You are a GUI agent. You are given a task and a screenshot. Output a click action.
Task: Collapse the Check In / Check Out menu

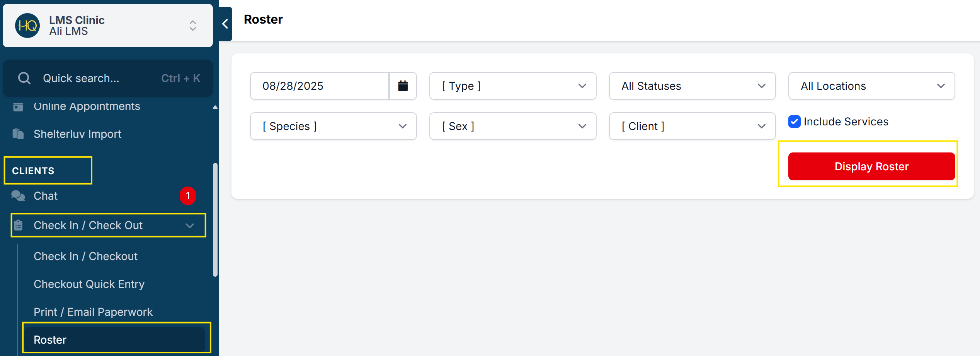click(189, 225)
